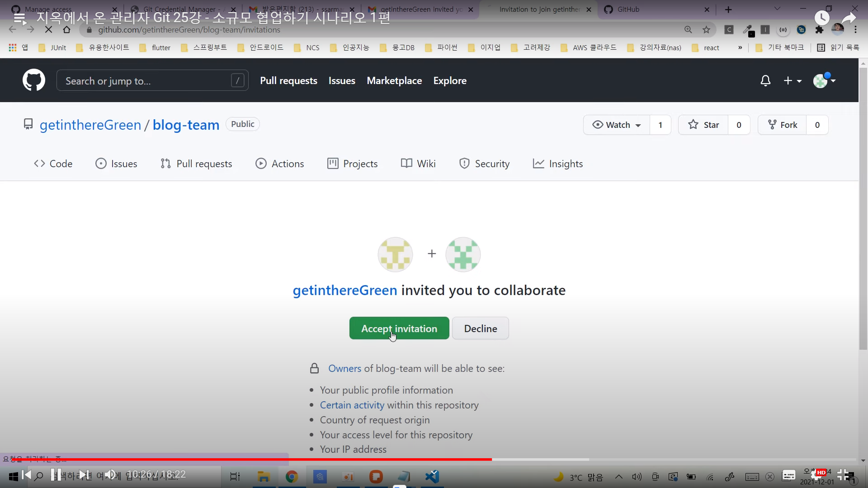Open the browser Extensions puzzle icon
Viewport: 868px width, 488px height.
tap(819, 30)
